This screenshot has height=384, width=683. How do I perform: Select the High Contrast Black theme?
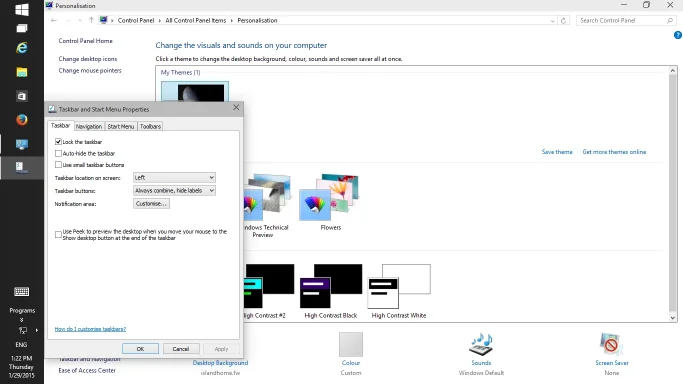point(331,291)
